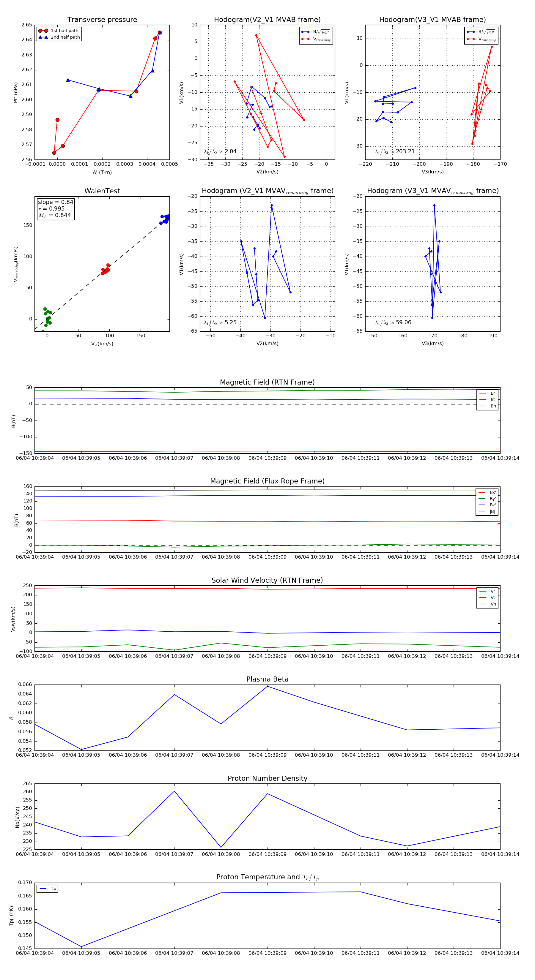Select the "Tp" legend entry
Screen dimensions: 535x980
[x=48, y=889]
